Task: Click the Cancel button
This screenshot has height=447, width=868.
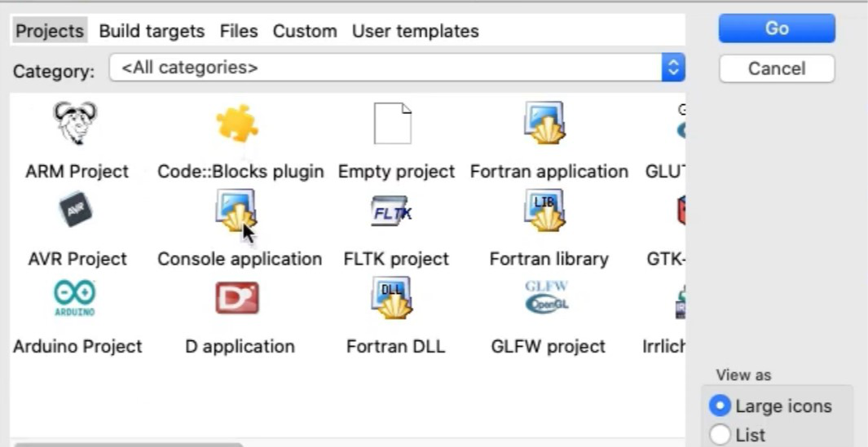Action: point(776,68)
